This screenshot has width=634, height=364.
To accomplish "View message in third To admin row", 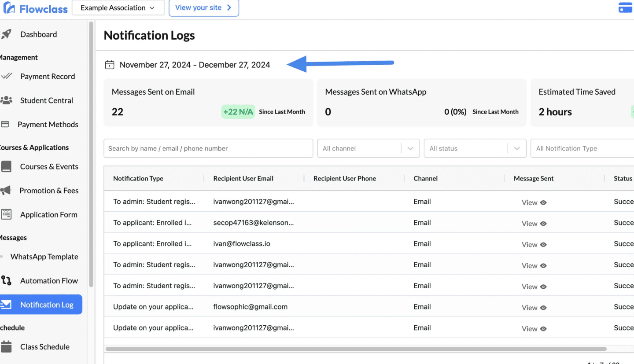I will point(534,287).
